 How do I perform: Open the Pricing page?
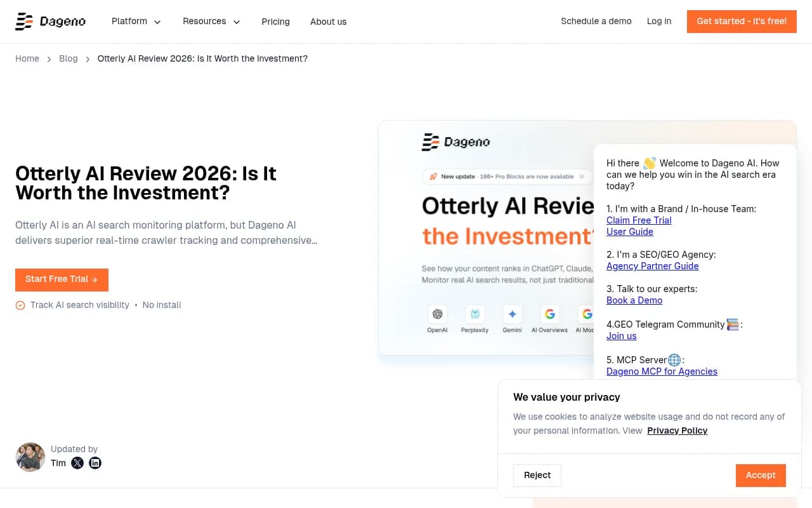275,22
